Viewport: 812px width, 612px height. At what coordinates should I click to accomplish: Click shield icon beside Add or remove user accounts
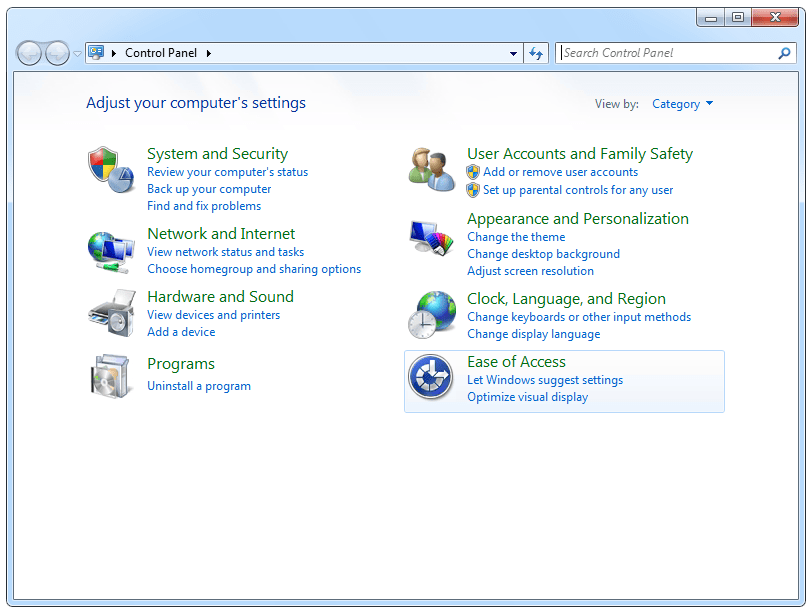pyautogui.click(x=473, y=172)
